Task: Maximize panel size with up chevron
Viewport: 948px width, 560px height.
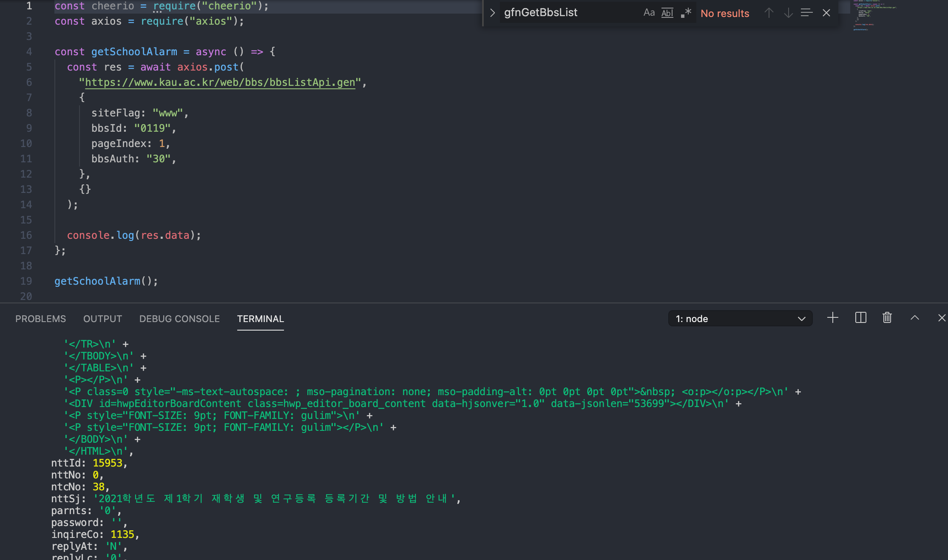Action: [x=915, y=318]
